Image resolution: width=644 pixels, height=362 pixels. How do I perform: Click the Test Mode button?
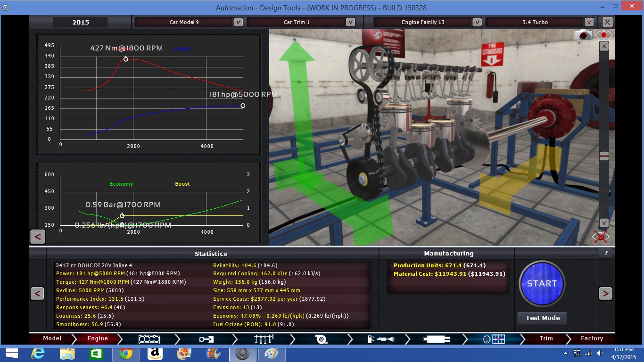[543, 318]
